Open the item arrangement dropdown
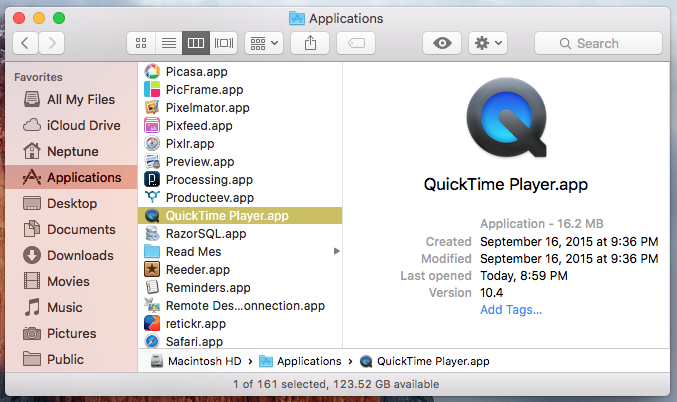This screenshot has width=677, height=402. pos(264,43)
